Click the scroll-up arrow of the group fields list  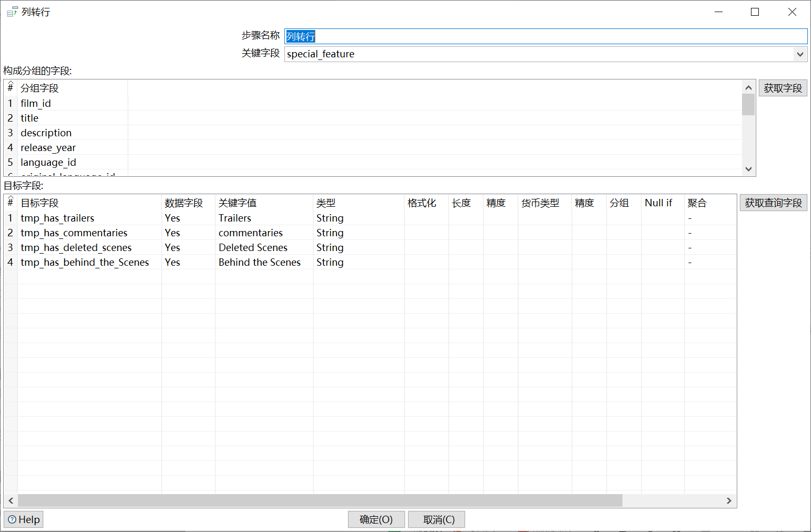pyautogui.click(x=748, y=87)
